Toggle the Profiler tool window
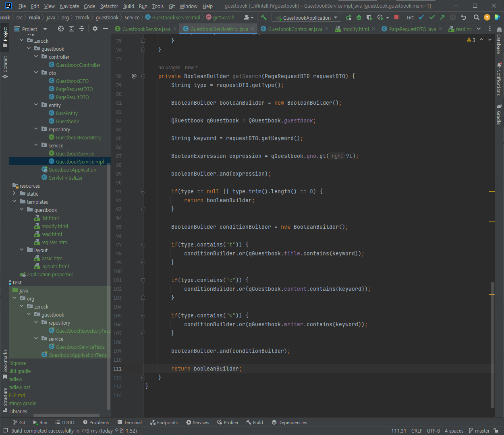Viewport: 504px width, 435px height. tap(228, 423)
